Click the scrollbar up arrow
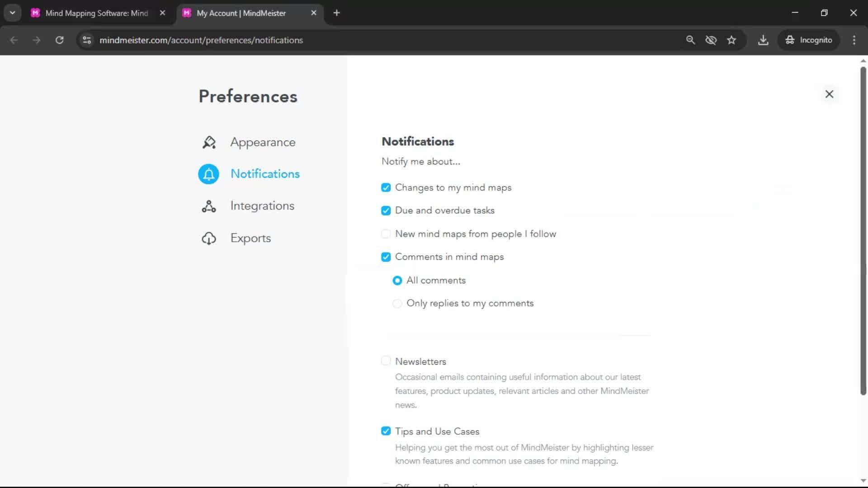This screenshot has width=868, height=488. 863,61
